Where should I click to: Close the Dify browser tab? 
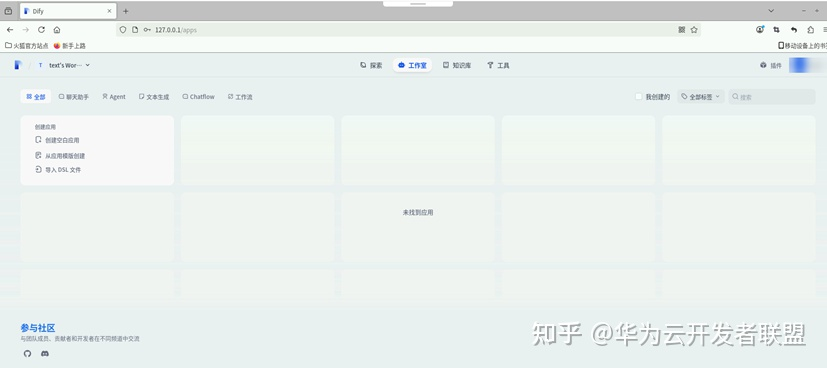(109, 11)
